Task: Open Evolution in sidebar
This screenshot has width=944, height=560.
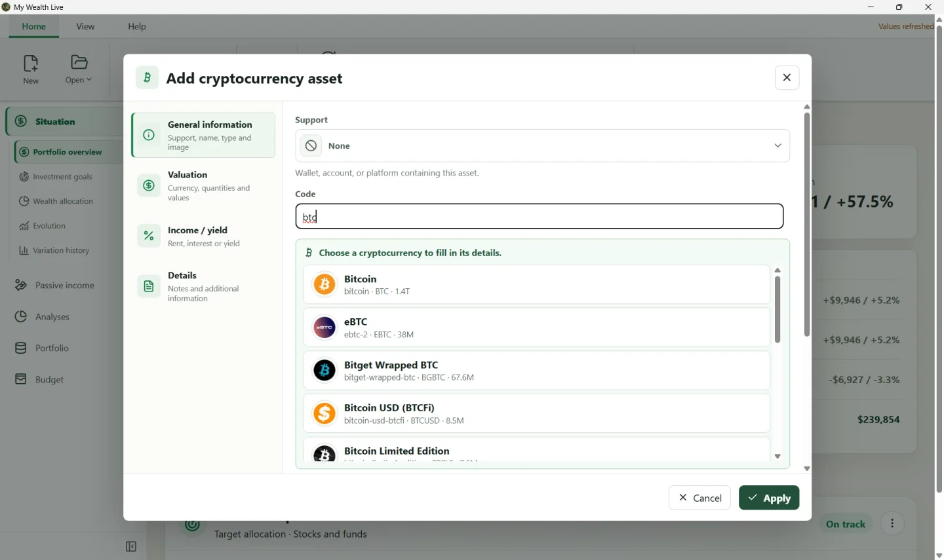Action: click(x=43, y=226)
